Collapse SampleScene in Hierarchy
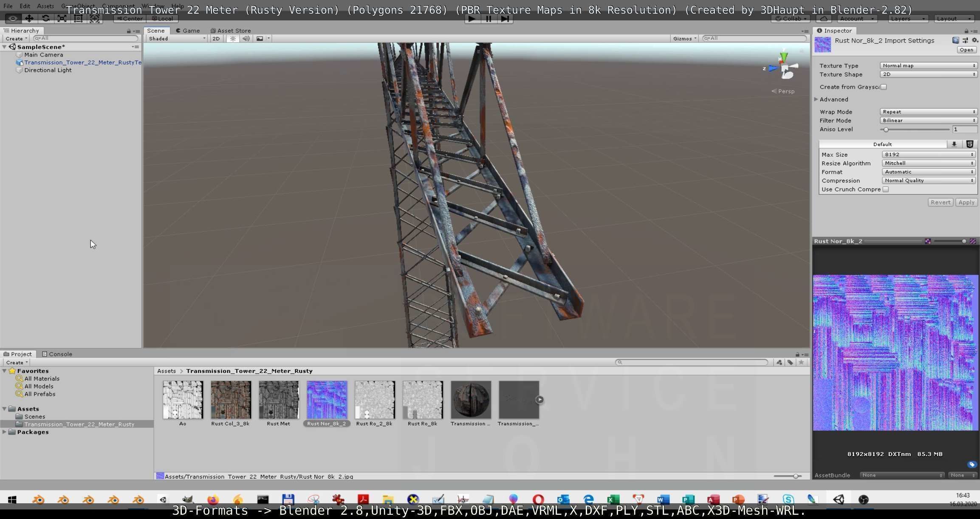Image resolution: width=980 pixels, height=519 pixels. pyautogui.click(x=4, y=47)
